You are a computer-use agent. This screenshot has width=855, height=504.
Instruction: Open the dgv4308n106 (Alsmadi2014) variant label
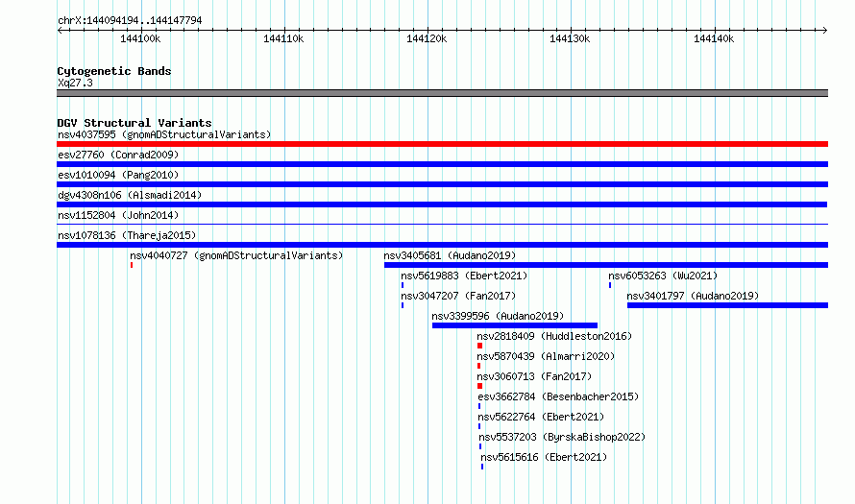(x=130, y=195)
